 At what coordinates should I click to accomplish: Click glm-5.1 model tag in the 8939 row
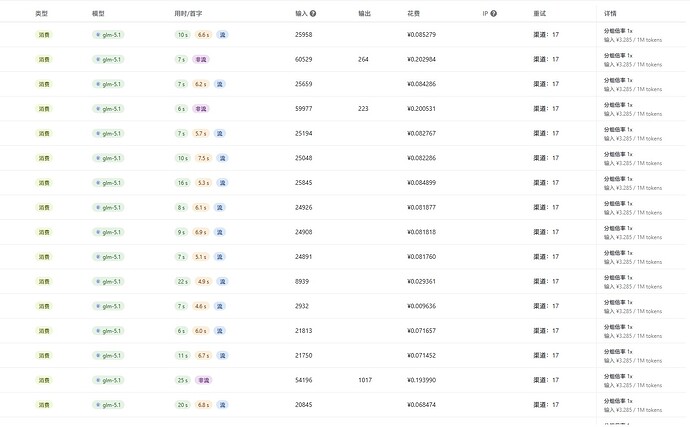tap(108, 281)
